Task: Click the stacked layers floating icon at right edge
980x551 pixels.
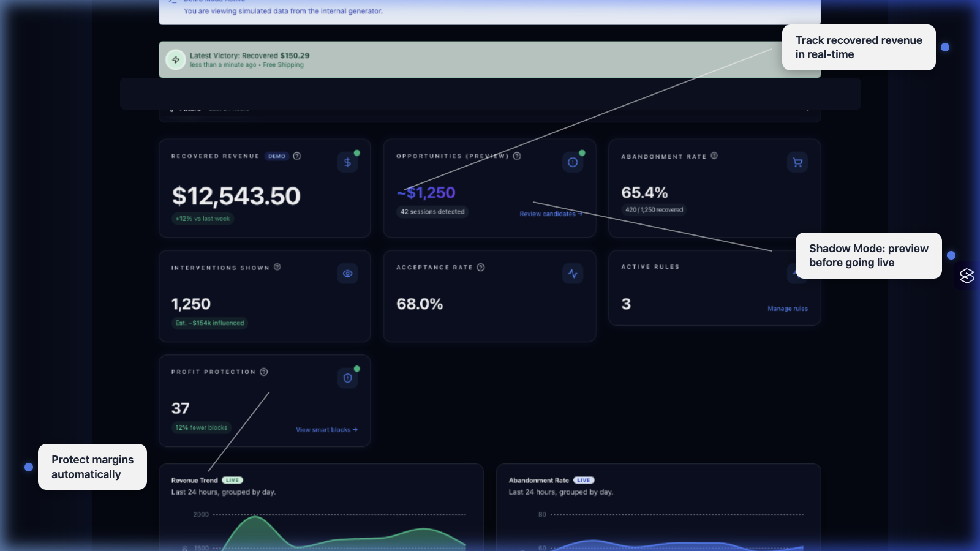Action: click(x=967, y=276)
